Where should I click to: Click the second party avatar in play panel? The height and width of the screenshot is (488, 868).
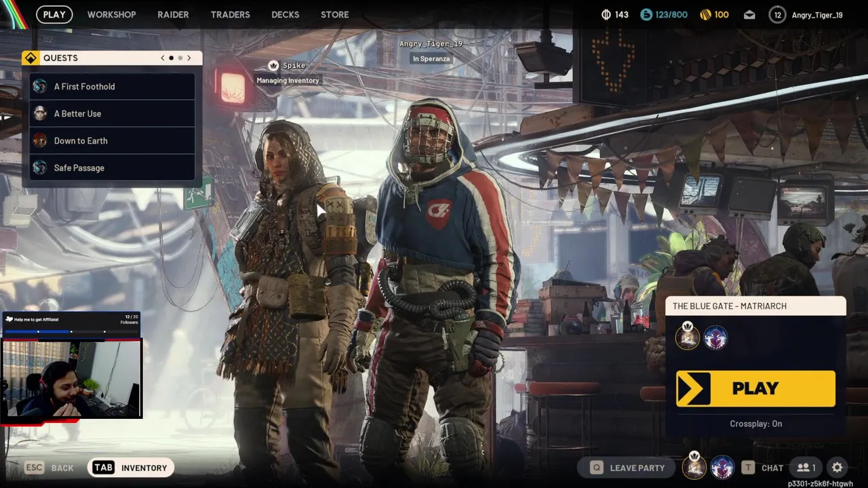coord(715,337)
